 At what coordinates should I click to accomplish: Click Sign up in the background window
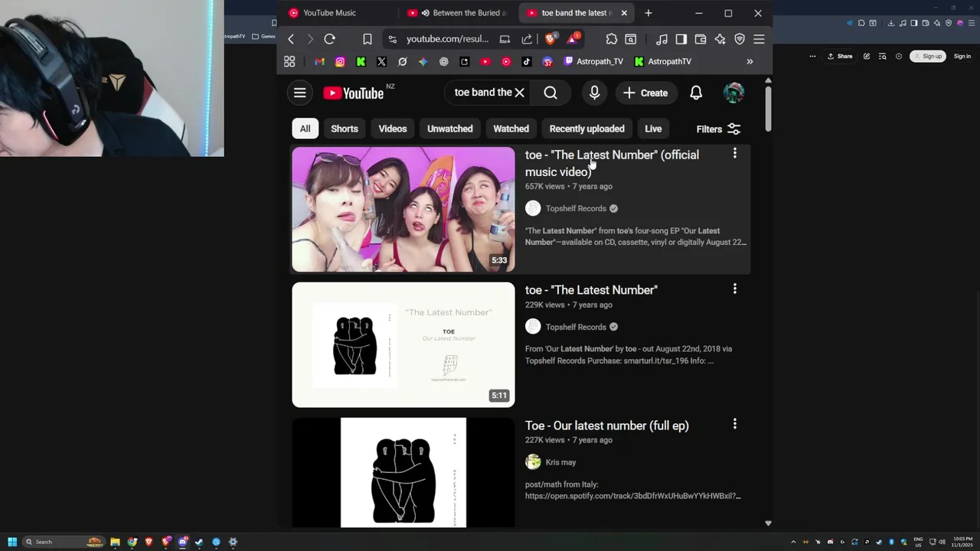click(x=928, y=56)
